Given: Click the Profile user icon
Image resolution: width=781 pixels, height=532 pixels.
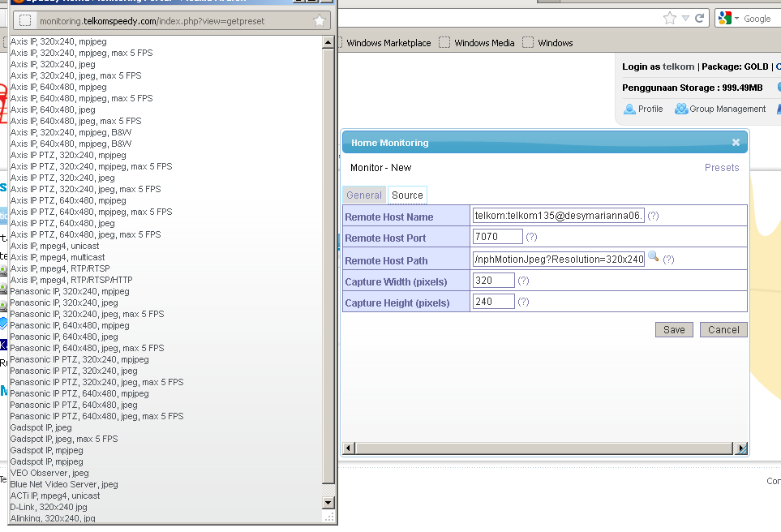Looking at the screenshot, I should (x=629, y=109).
